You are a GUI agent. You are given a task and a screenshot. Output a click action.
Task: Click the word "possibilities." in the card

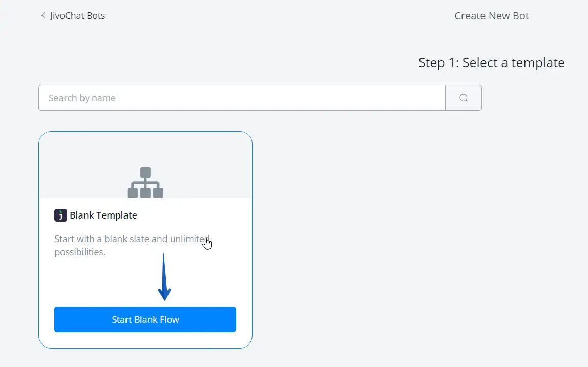click(x=80, y=252)
